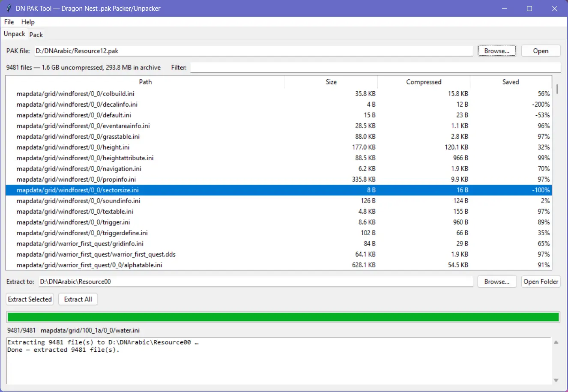This screenshot has width=568, height=392.
Task: Switch to the Pack tab
Action: (36, 35)
